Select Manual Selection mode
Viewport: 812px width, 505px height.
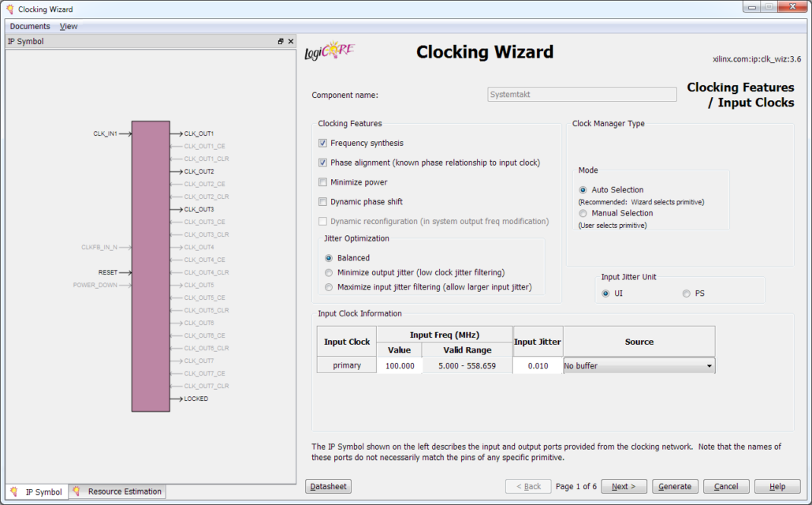583,213
